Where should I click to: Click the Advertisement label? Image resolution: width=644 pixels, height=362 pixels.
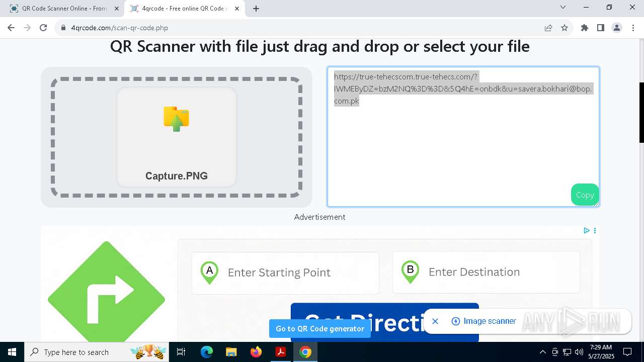(320, 217)
